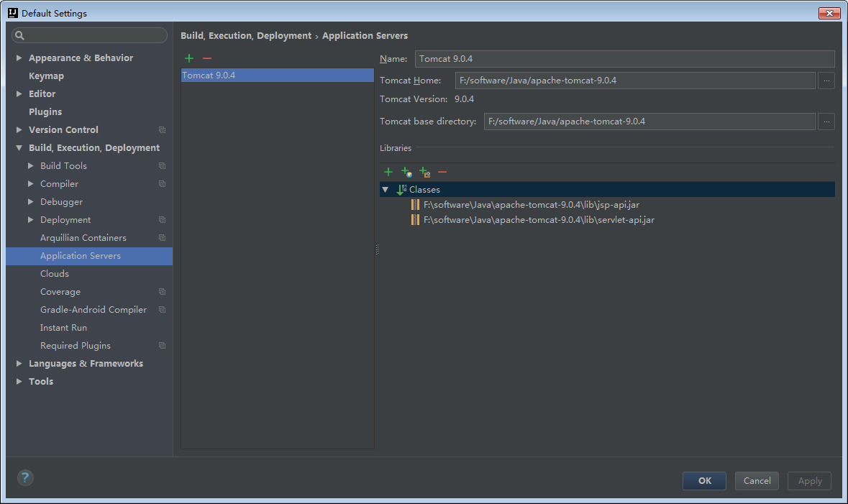Expand the Version Control section

[x=19, y=130]
